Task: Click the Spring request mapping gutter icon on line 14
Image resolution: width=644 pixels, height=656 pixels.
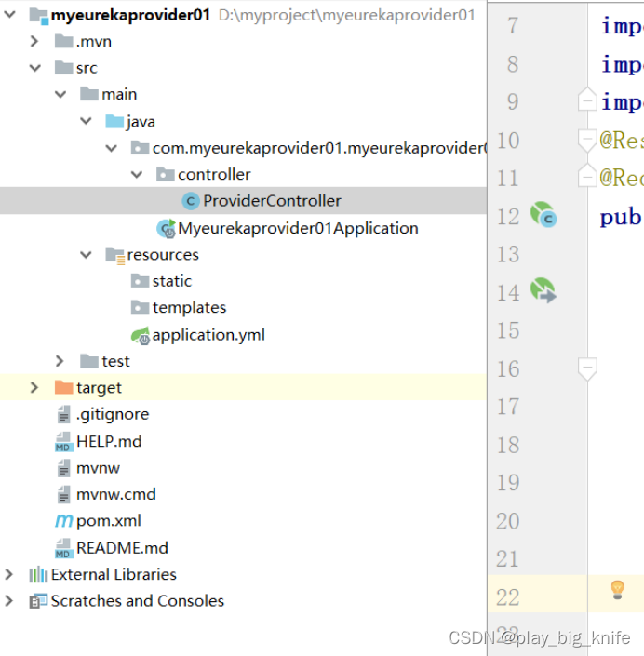Action: (x=543, y=290)
